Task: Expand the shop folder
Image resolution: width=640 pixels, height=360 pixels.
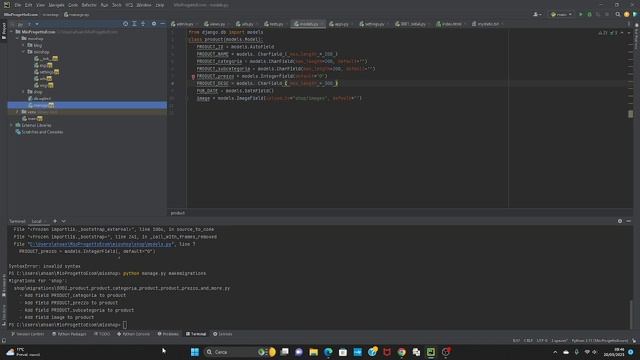Action: [24, 92]
